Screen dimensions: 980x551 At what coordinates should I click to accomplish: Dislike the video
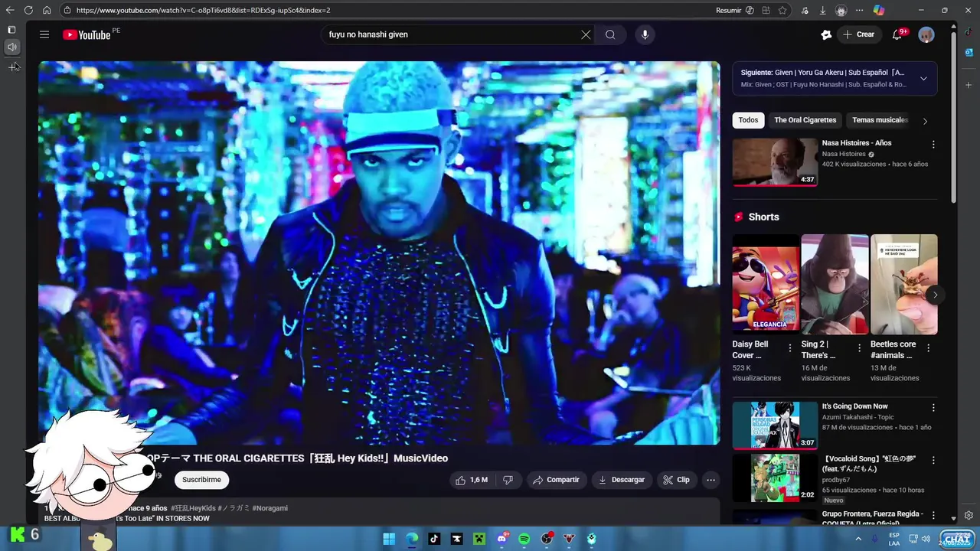508,480
